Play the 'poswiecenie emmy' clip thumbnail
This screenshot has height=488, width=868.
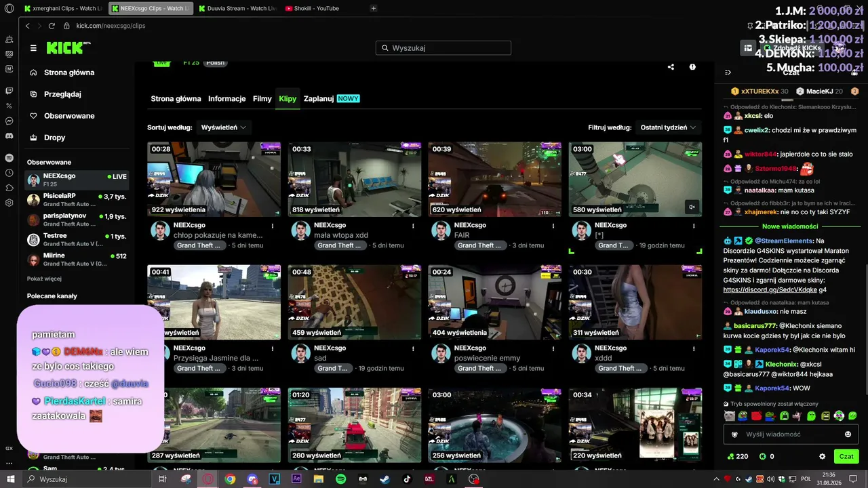(x=494, y=302)
